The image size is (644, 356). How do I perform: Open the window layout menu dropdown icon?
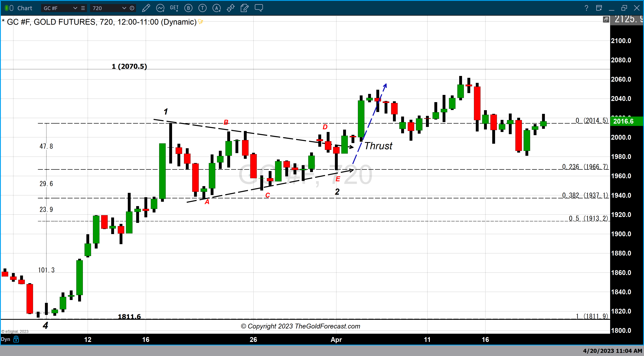[x=599, y=8]
